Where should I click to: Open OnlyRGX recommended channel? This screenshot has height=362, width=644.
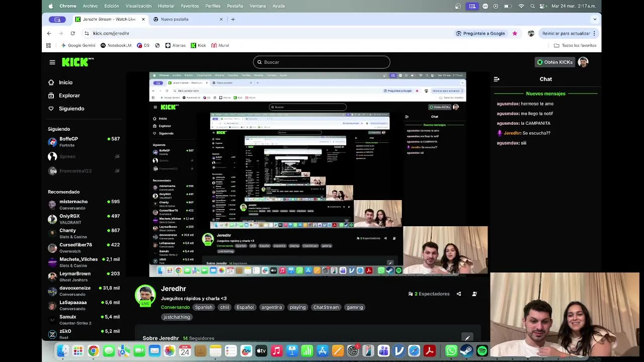point(84,219)
